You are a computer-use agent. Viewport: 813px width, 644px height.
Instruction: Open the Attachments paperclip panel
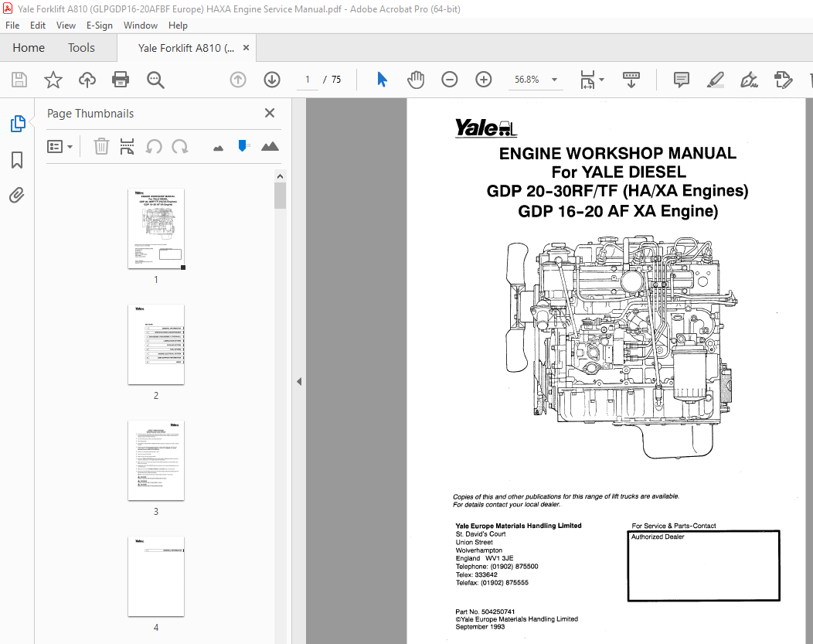point(16,196)
